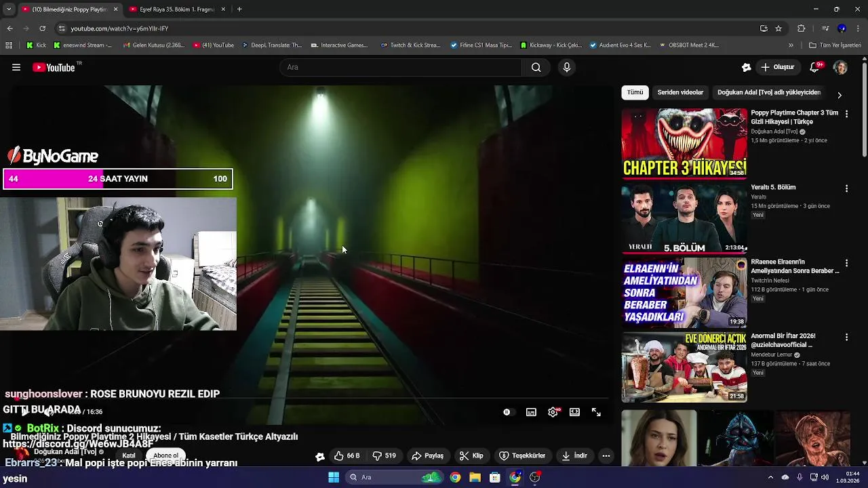Subscribe with the Abone ol button

tap(166, 456)
